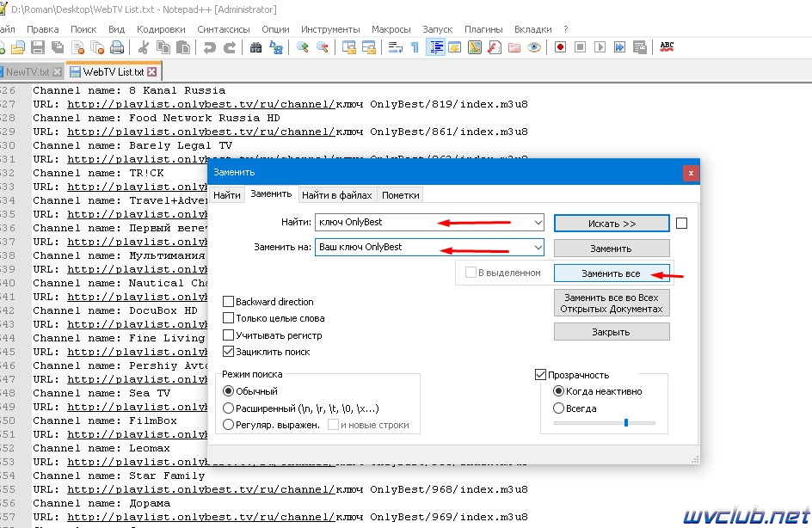812x528 pixels.
Task: Click the 'Искать >>' button
Action: coord(612,224)
